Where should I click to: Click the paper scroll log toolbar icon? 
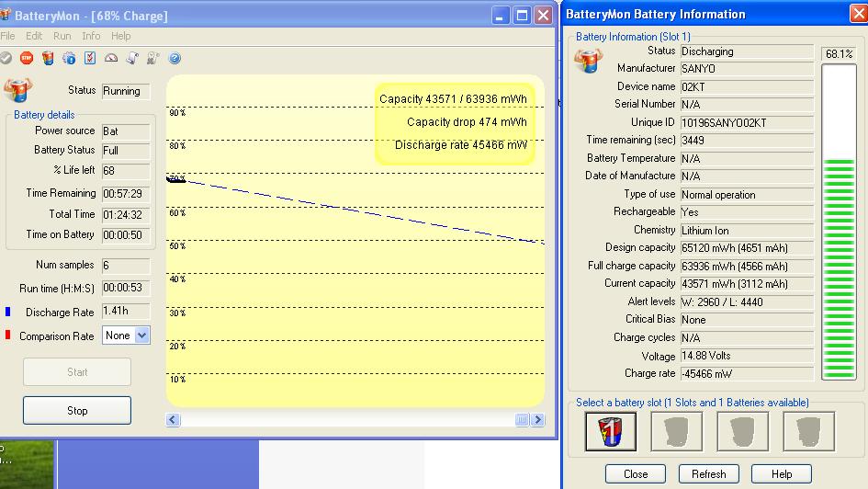(132, 58)
